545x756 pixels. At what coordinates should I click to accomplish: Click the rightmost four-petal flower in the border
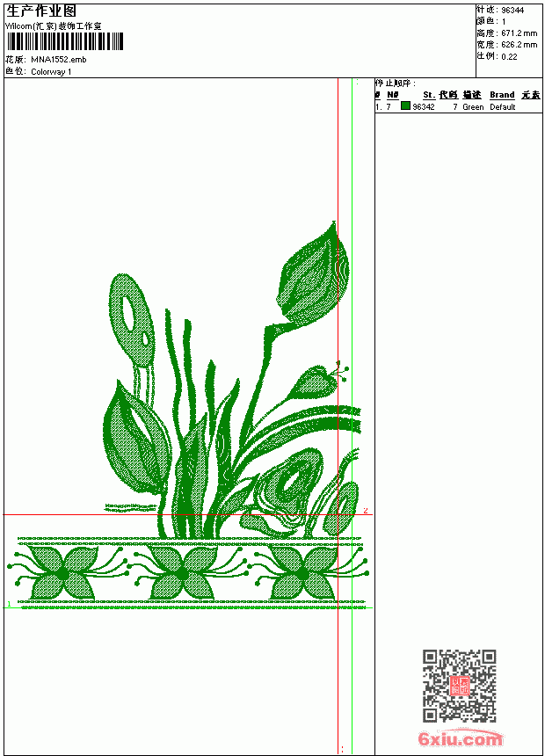point(302,573)
